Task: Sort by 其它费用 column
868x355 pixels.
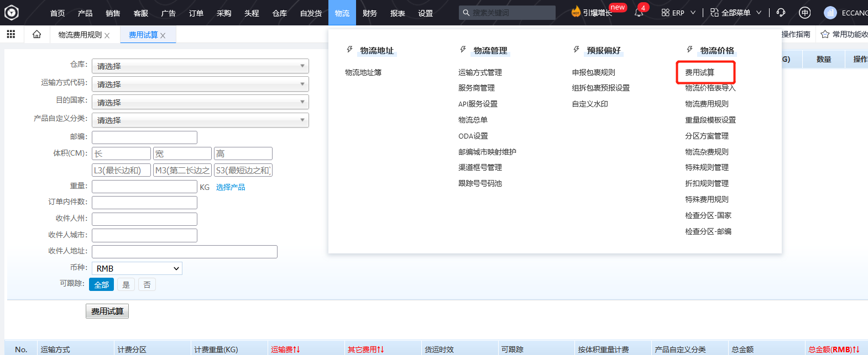Action: pos(365,349)
